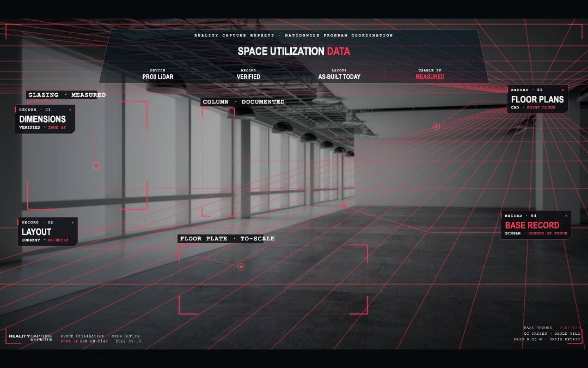Click the SCAN ID footer line
This screenshot has width=588, height=368.
tap(101, 341)
